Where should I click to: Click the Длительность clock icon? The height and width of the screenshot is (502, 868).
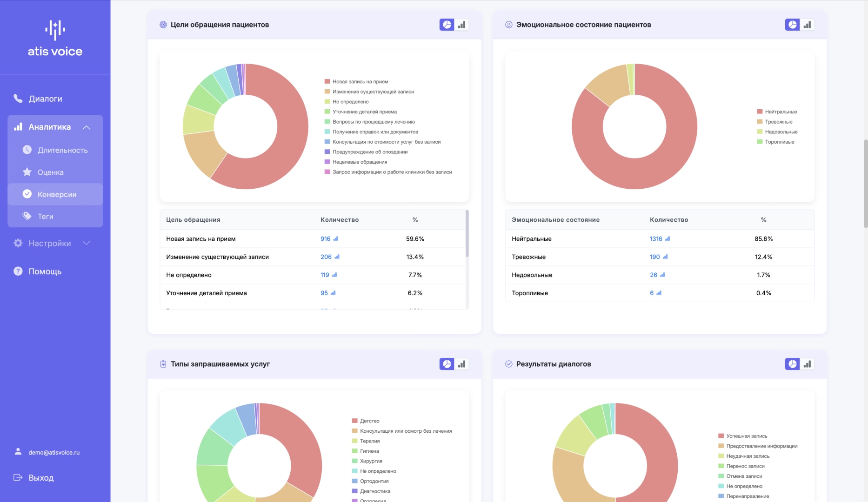click(27, 150)
